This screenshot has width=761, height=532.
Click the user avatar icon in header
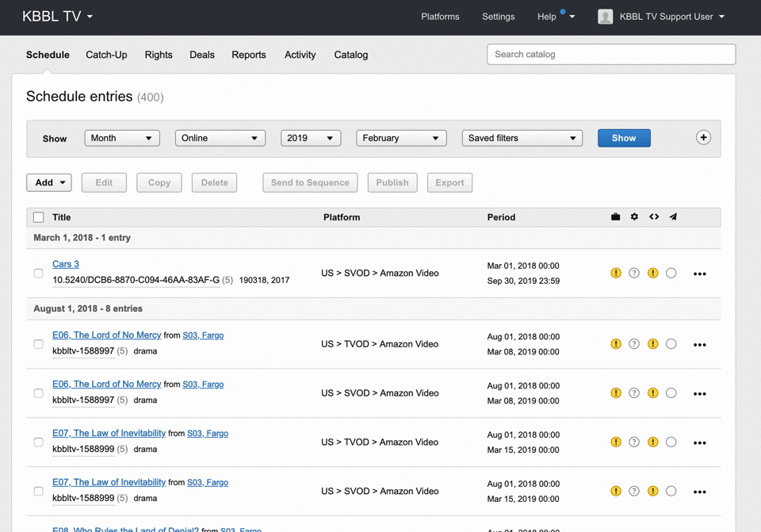pos(606,17)
